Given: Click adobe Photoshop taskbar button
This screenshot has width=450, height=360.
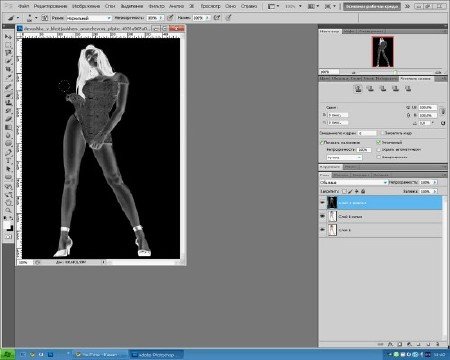Looking at the screenshot, I should (156, 355).
